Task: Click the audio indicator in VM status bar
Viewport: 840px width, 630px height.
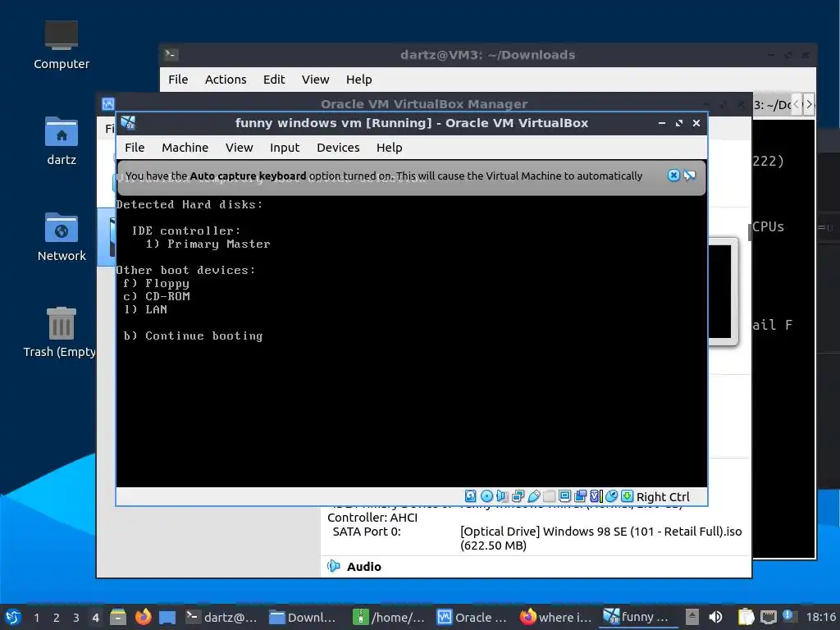Action: (503, 496)
